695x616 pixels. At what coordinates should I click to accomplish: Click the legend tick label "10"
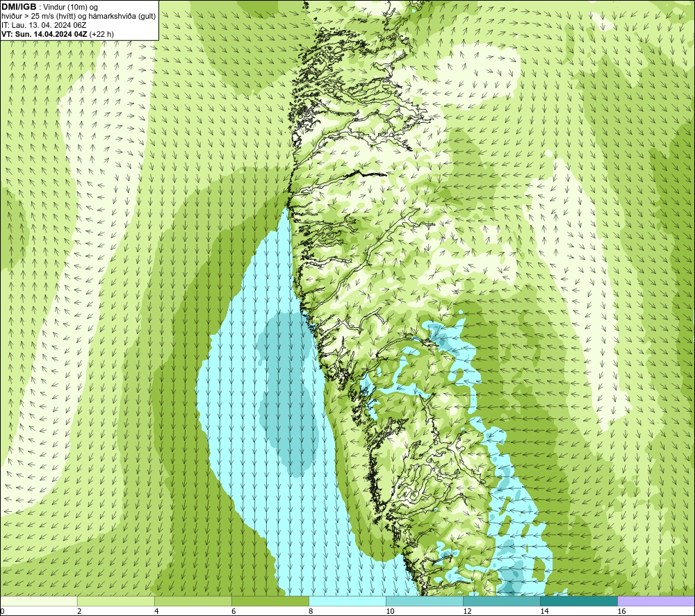click(x=390, y=612)
